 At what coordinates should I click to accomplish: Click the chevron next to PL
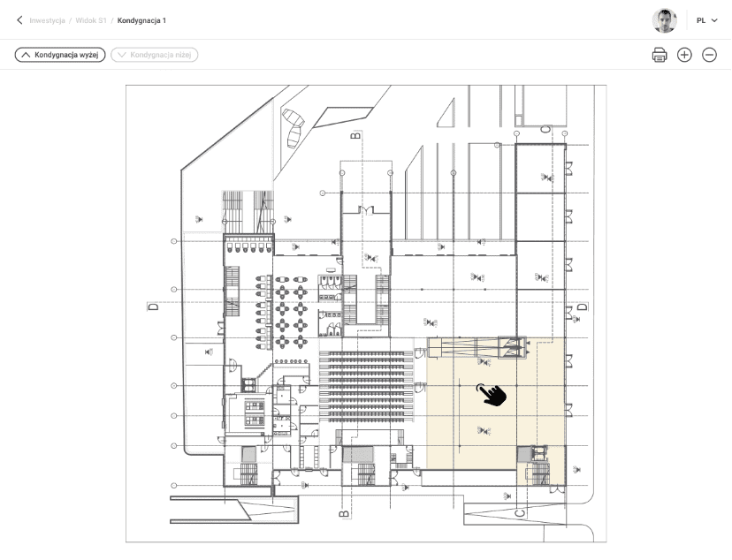[x=714, y=20]
